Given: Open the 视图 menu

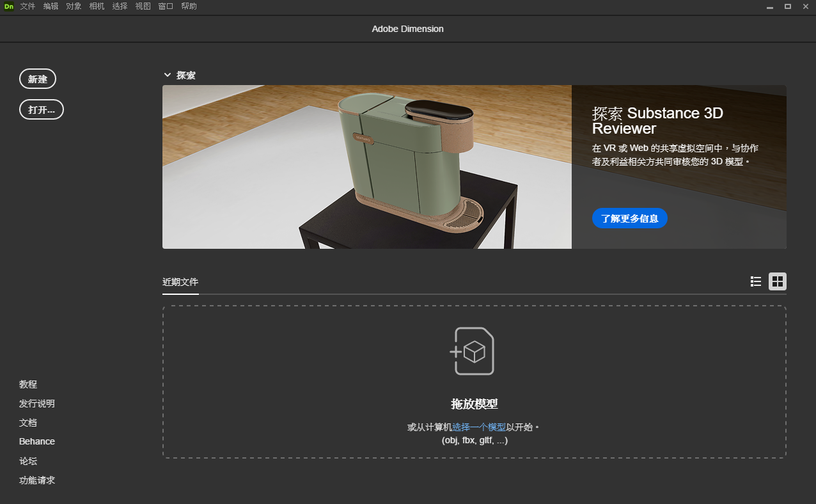Looking at the screenshot, I should click(143, 6).
